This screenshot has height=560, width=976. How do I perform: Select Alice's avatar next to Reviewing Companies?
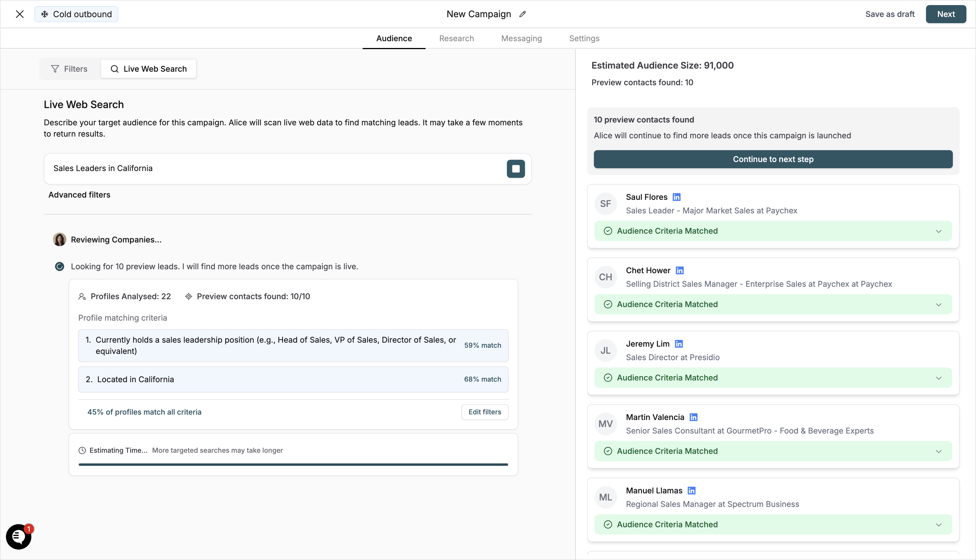[x=59, y=239]
